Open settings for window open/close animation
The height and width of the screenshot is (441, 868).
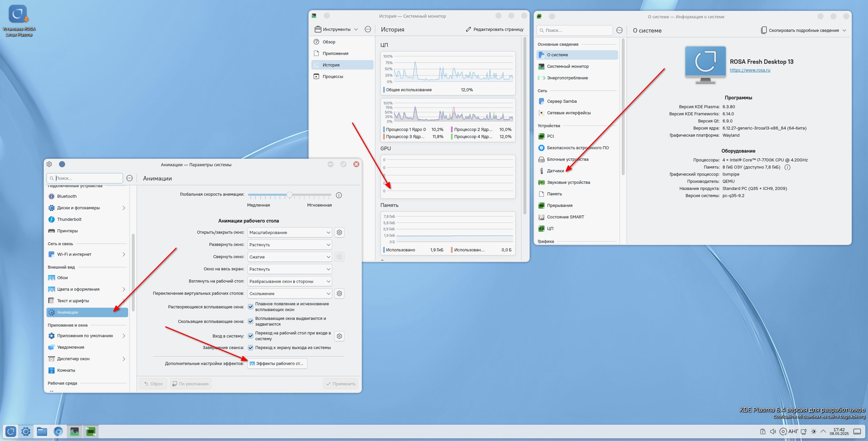[x=339, y=232]
